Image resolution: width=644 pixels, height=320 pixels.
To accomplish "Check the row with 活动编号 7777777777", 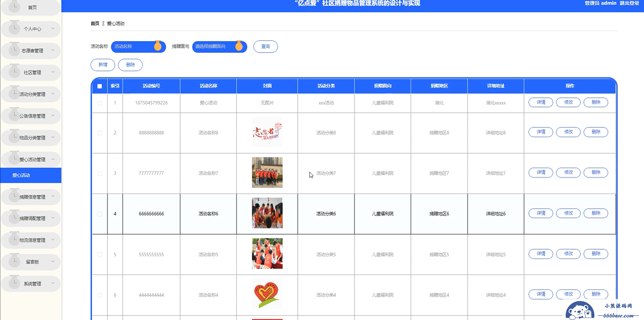I will (x=99, y=174).
